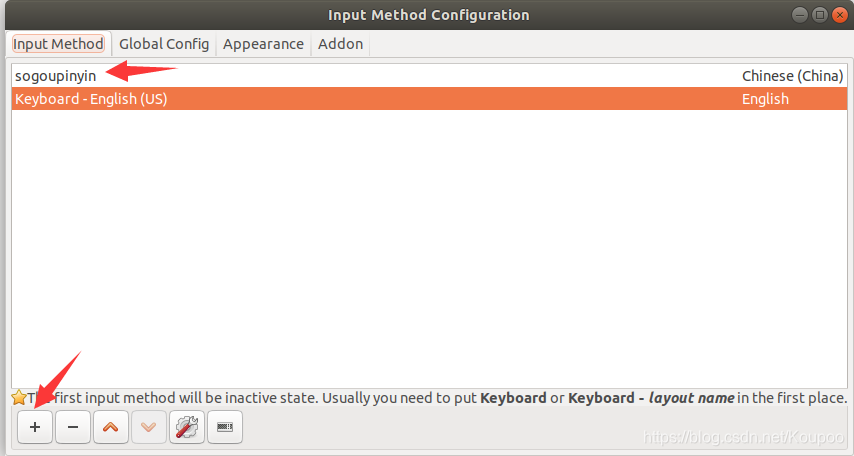Remove input method with the minus button
The width and height of the screenshot is (854, 456).
(x=73, y=427)
